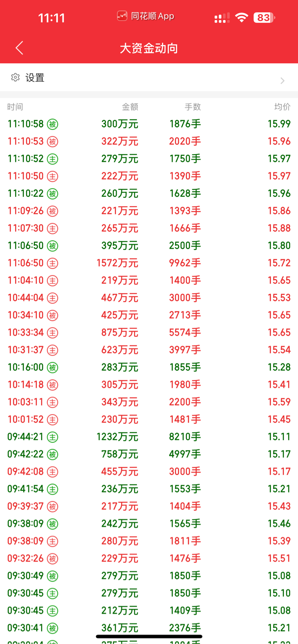Tap red 被 badge at 11:10:53
This screenshot has width=298, height=644.
pyautogui.click(x=52, y=141)
